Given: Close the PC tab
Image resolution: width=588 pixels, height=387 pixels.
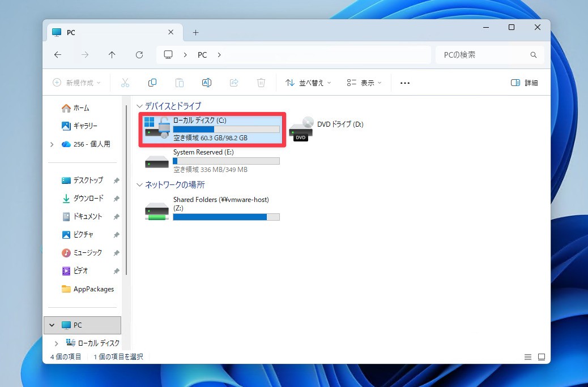Looking at the screenshot, I should point(171,32).
